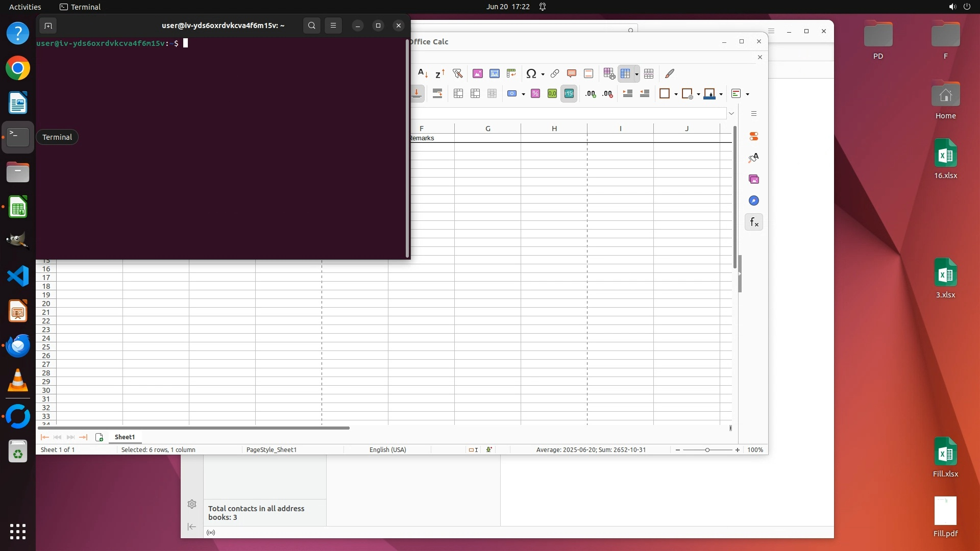Click the terminal search button

point(311,26)
